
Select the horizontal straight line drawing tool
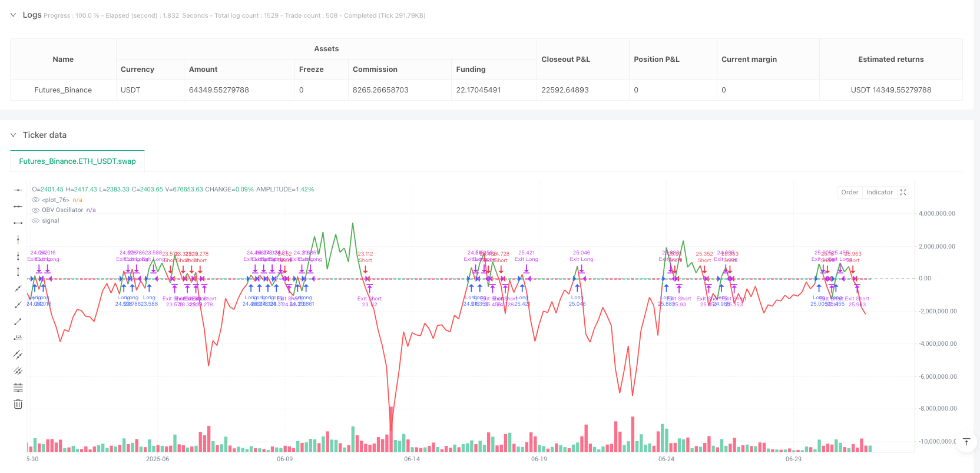coord(18,190)
